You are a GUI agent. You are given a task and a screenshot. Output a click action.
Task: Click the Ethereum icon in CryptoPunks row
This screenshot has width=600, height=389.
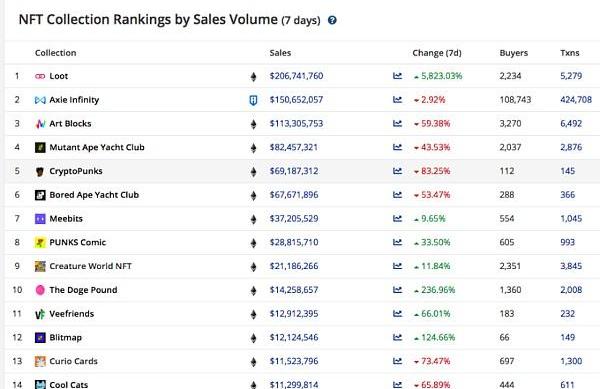[253, 172]
